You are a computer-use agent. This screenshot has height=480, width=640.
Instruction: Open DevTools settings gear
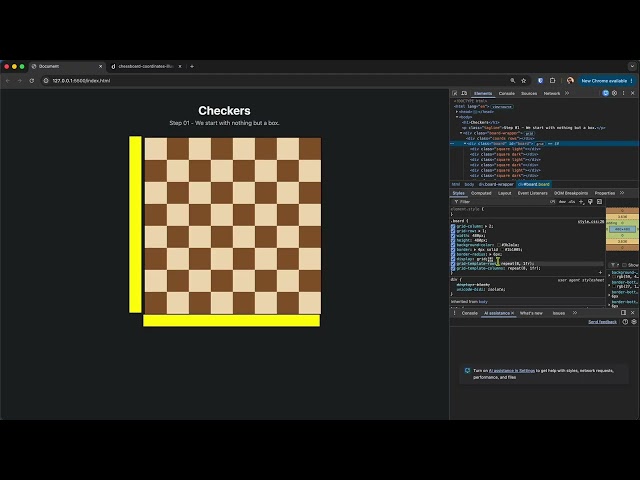tap(614, 93)
